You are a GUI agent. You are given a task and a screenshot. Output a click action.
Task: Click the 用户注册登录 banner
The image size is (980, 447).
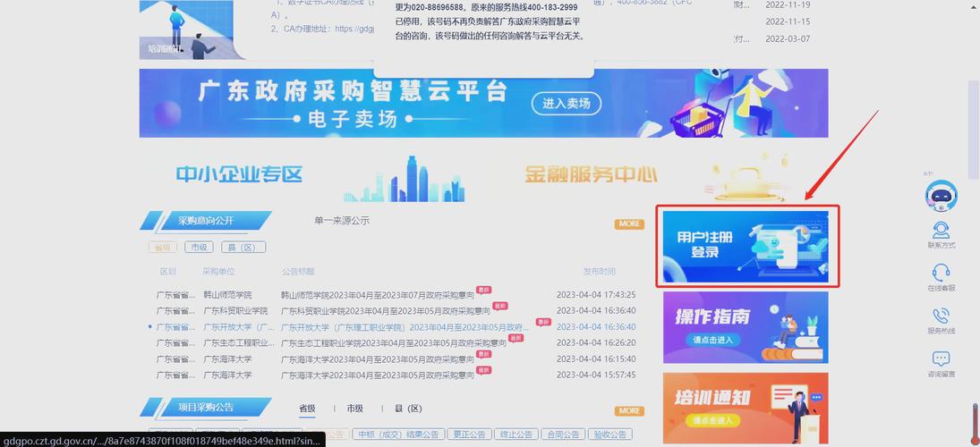(746, 247)
